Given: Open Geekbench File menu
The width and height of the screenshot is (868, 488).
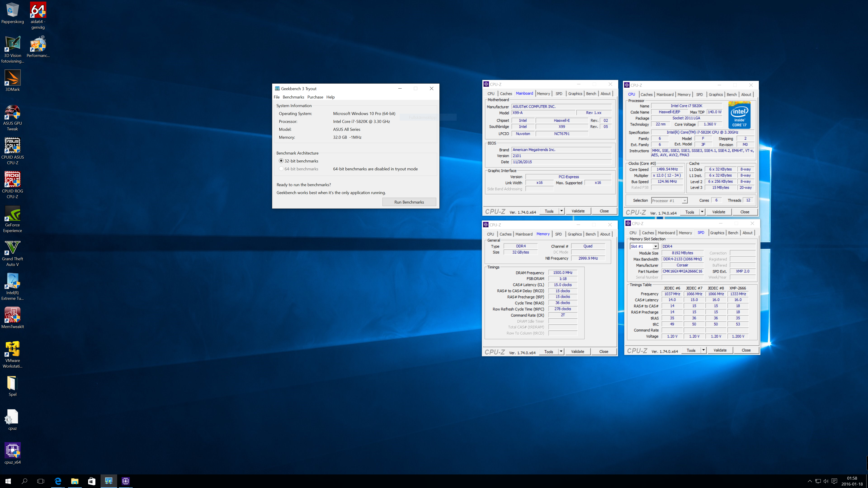Looking at the screenshot, I should (277, 97).
